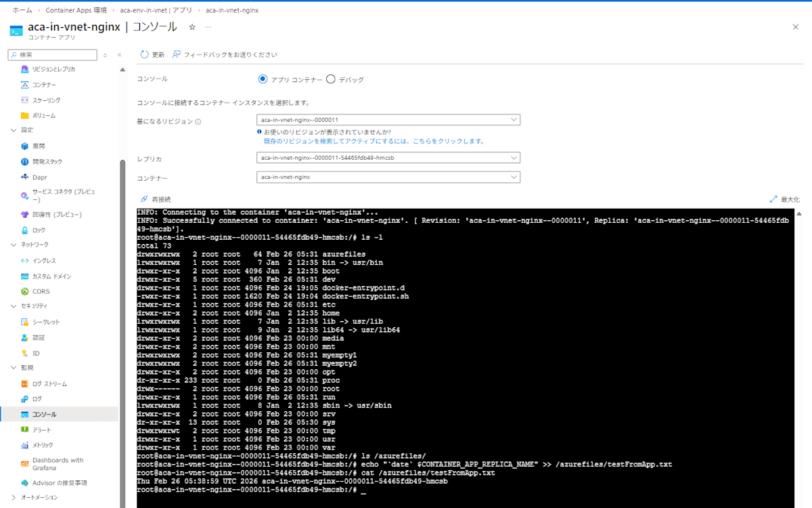
Task: Click the sidebar search field
Action: click(53, 55)
